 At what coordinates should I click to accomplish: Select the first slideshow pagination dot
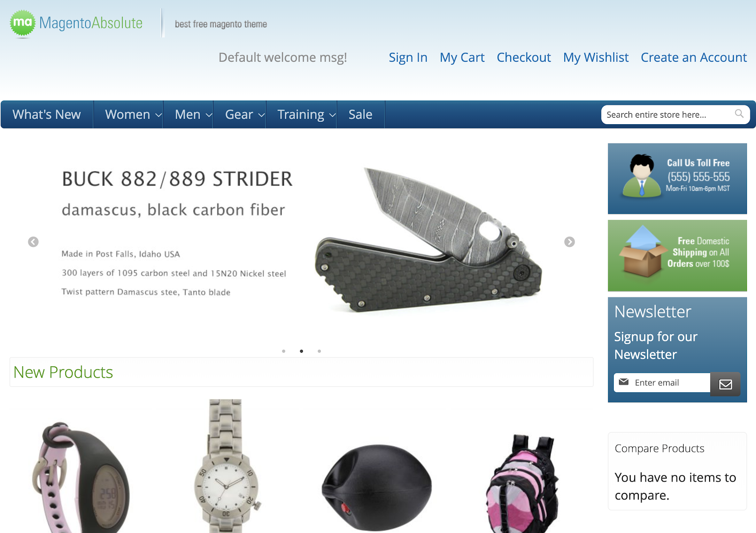point(283,351)
